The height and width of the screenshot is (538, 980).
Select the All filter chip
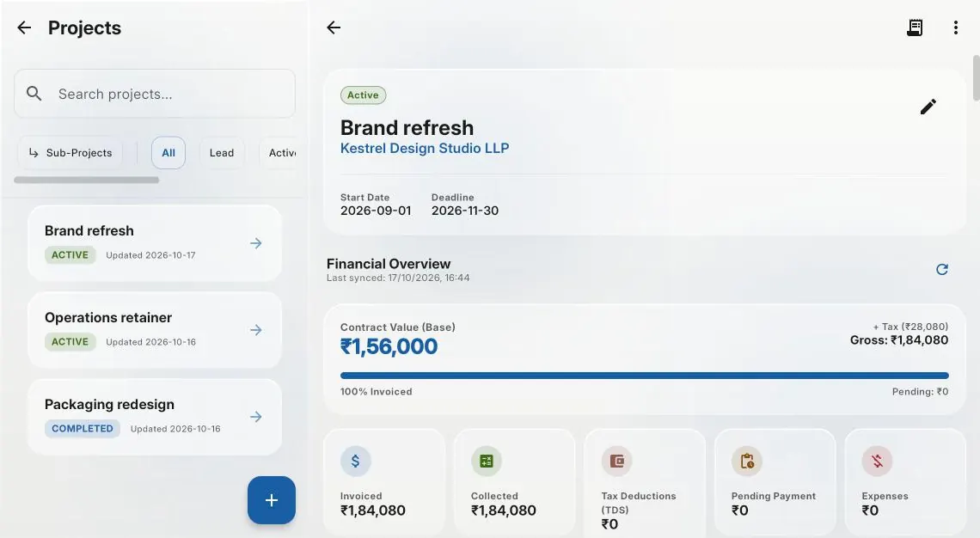point(168,152)
